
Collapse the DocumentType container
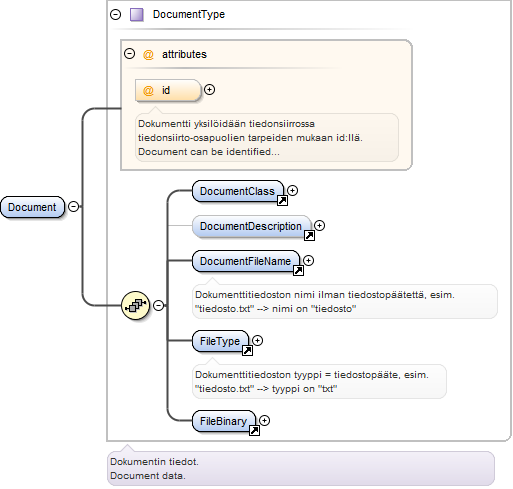[x=115, y=14]
